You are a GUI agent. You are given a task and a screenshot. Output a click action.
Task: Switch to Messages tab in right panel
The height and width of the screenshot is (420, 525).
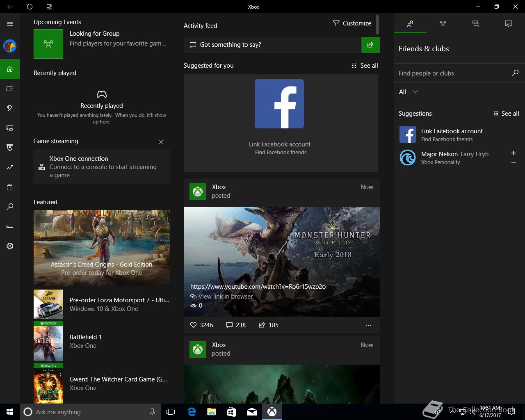click(476, 24)
